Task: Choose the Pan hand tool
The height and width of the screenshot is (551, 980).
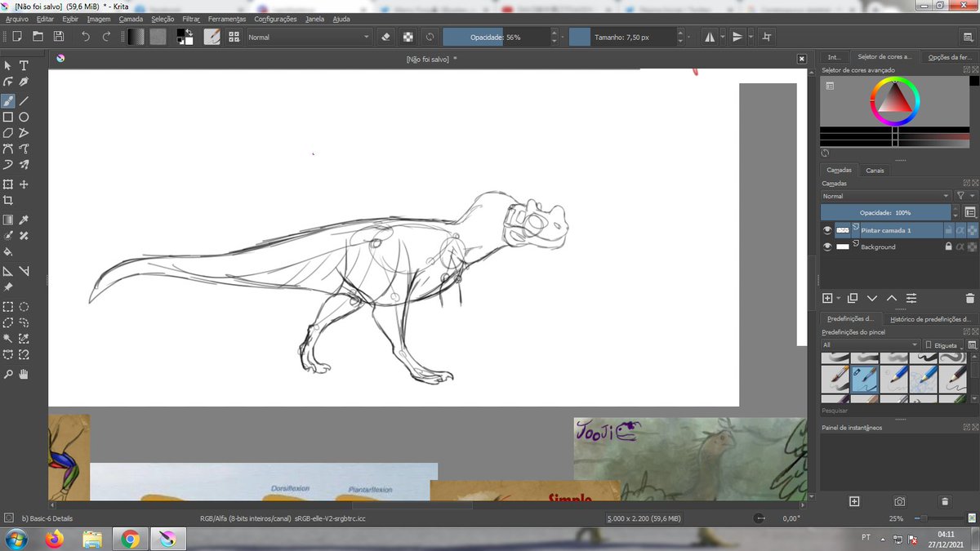Action: coord(24,374)
